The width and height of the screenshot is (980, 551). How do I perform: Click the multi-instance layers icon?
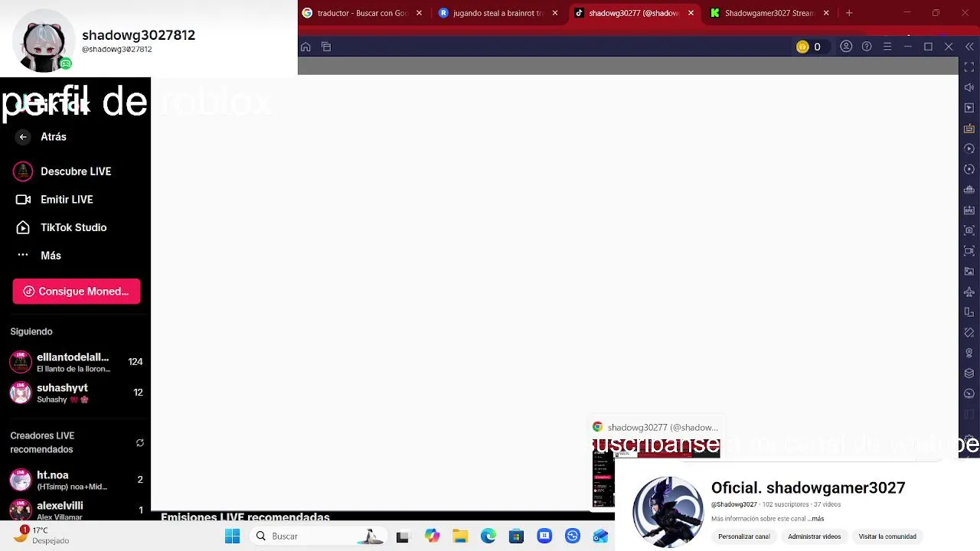[969, 373]
